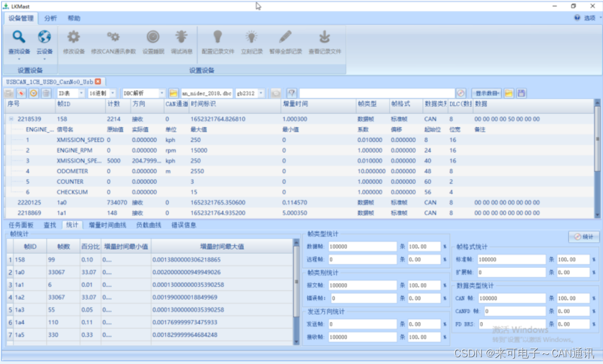Open DBC file with folder icon
Viewport: 603px width, 364px height.
pyautogui.click(x=174, y=93)
